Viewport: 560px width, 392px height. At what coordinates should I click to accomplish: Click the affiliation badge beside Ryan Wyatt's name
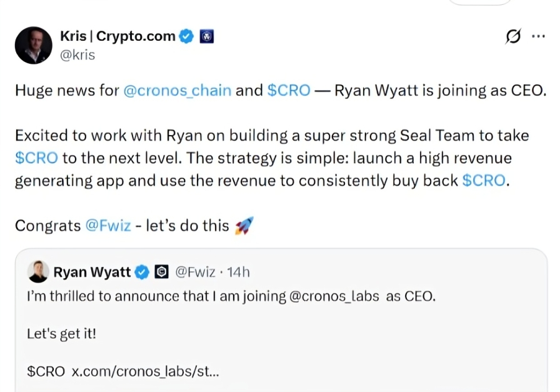[x=161, y=272]
